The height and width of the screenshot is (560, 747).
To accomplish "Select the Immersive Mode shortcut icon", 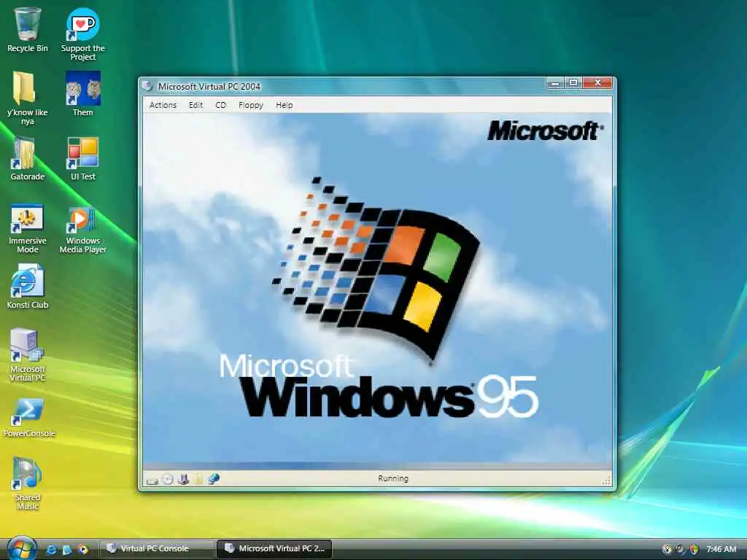I will click(x=27, y=228).
